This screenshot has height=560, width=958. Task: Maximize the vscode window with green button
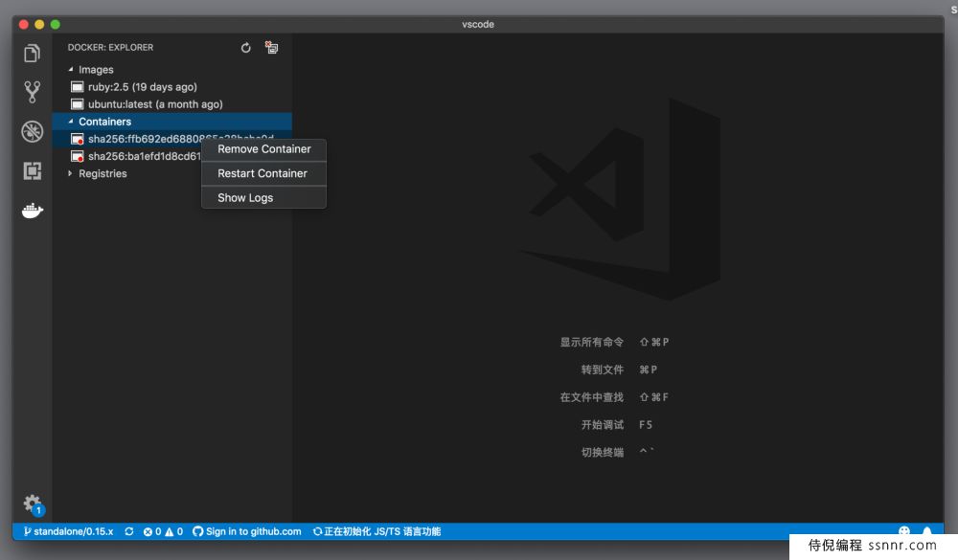coord(55,25)
